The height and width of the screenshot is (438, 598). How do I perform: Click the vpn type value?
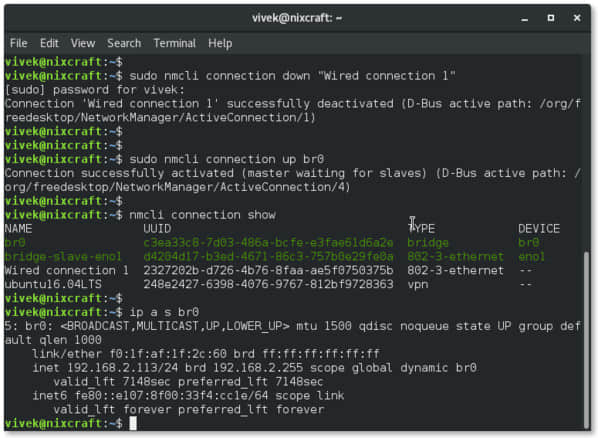[418, 285]
